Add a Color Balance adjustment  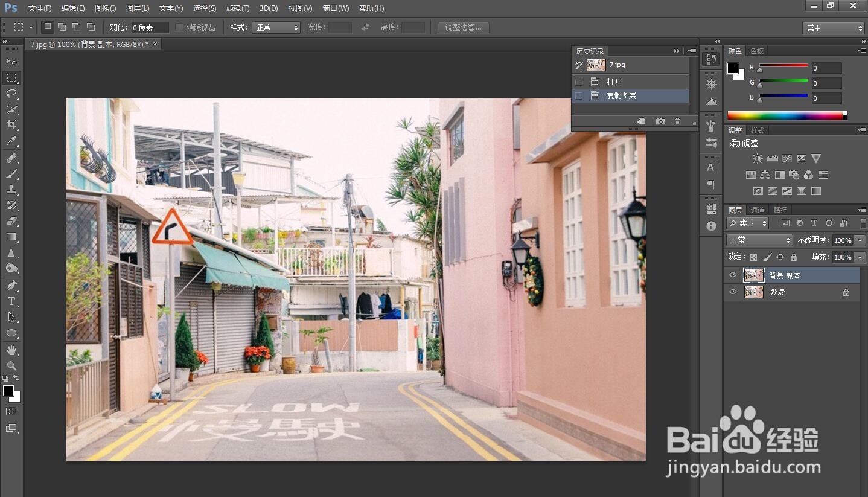tap(765, 175)
